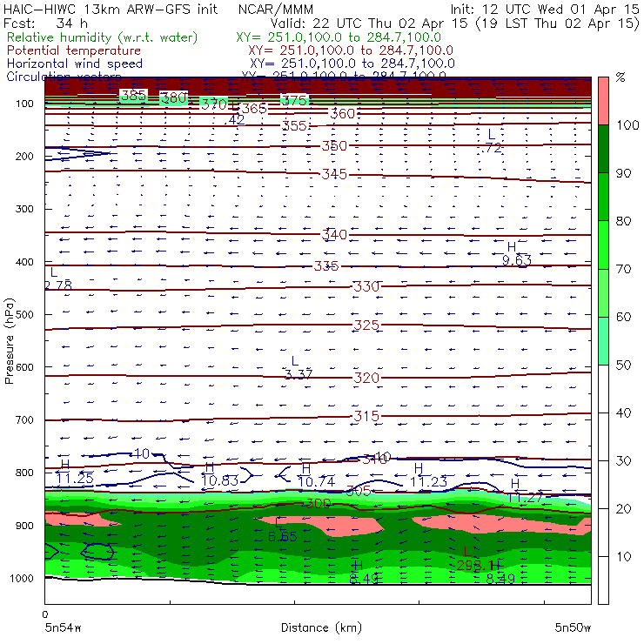Click the 'H 10.74' wind speed maximum
Viewport: 644px width, 644px height.
tap(316, 475)
